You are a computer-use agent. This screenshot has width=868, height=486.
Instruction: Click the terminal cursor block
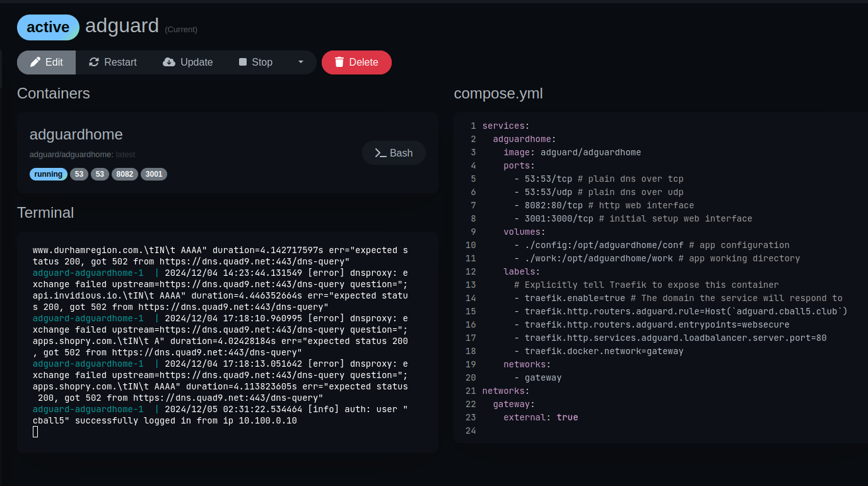coord(35,432)
